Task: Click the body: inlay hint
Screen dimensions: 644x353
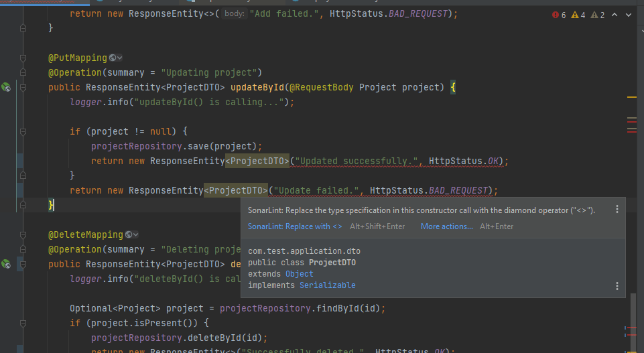Action: [x=235, y=13]
